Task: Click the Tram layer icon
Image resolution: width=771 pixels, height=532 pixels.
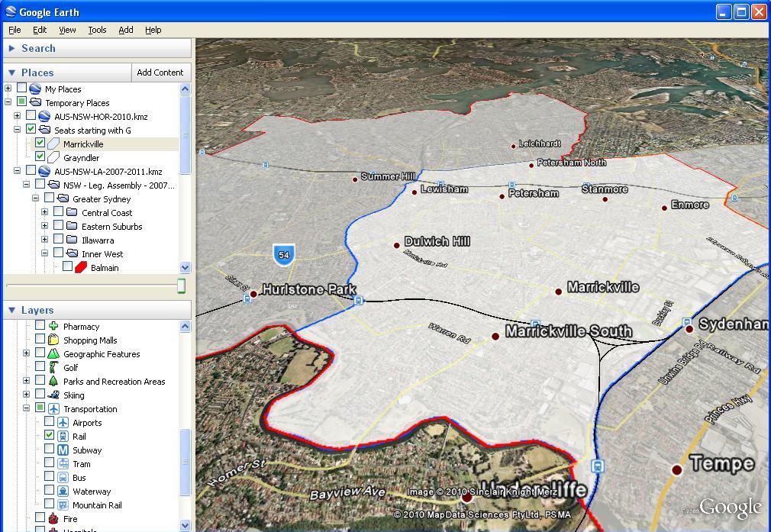Action: click(63, 463)
